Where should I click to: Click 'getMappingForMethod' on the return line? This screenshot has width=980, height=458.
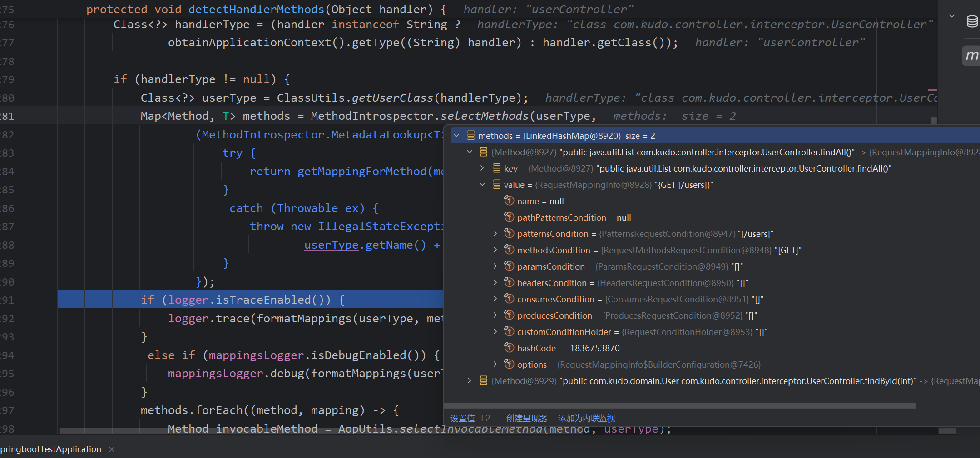tap(362, 172)
